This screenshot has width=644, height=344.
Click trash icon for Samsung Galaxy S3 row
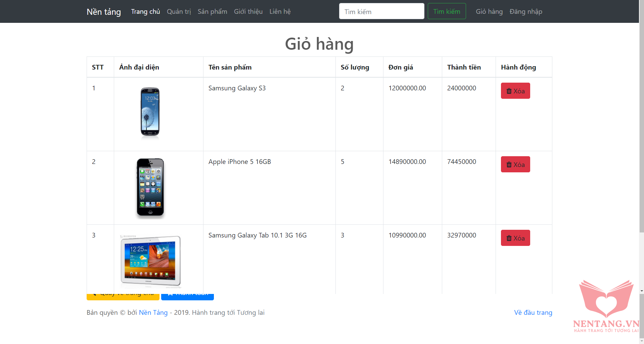pyautogui.click(x=509, y=91)
